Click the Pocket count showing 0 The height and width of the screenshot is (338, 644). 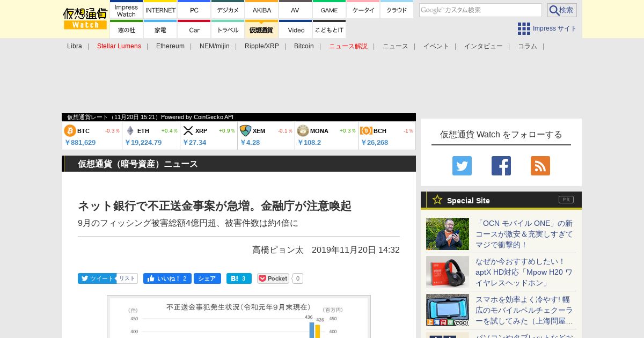coord(298,278)
